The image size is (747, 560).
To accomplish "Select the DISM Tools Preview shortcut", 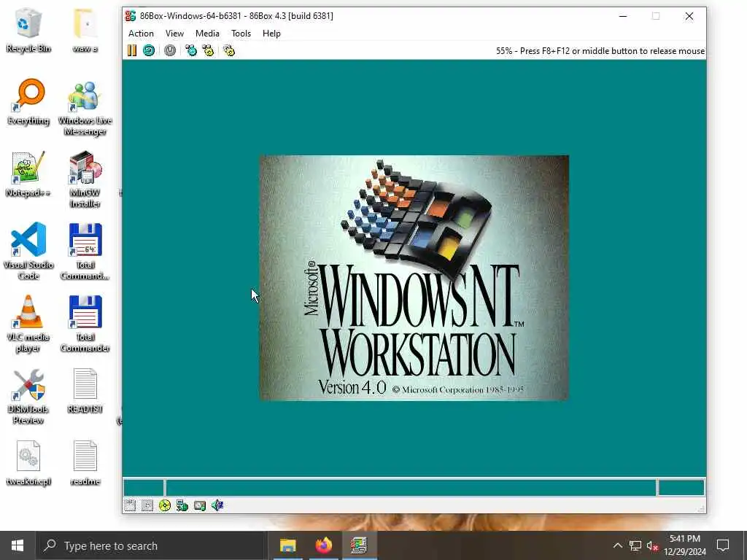I will [x=28, y=396].
